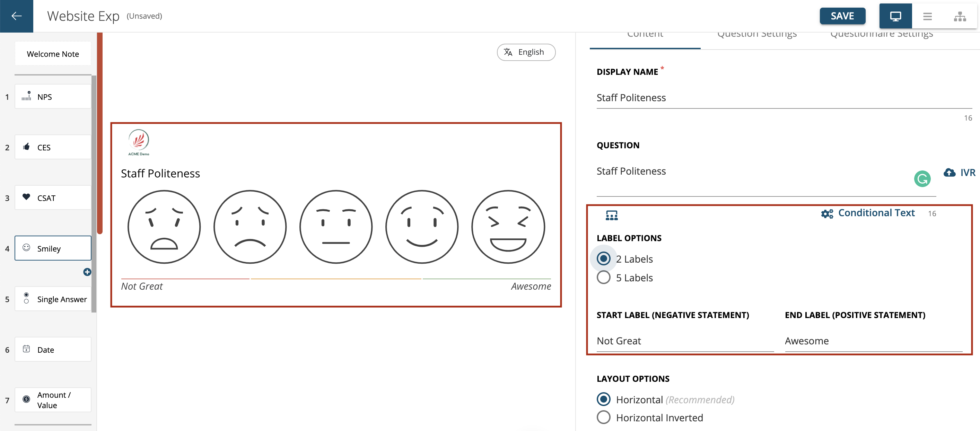980x431 pixels.
Task: Open the Question Settings tab
Action: (x=756, y=33)
